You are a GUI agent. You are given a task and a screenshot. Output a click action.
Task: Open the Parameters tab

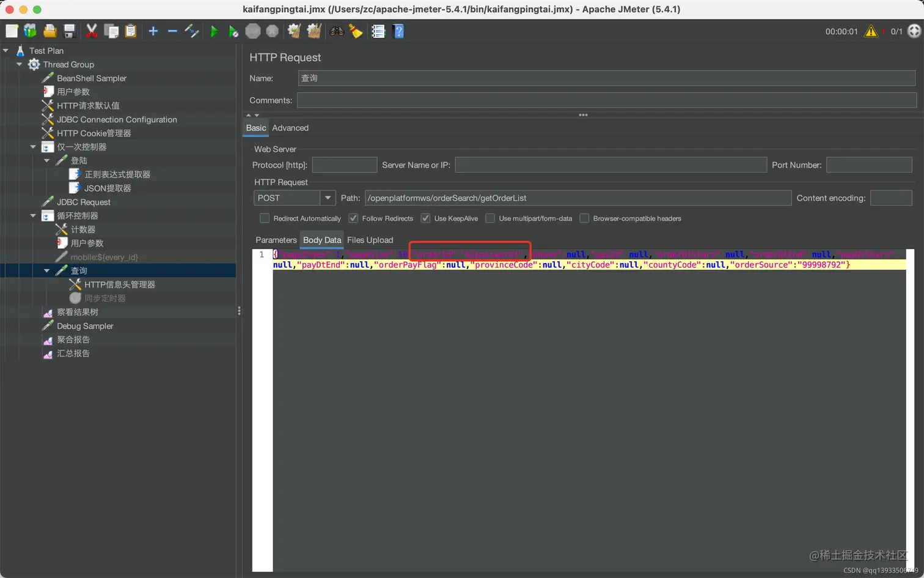click(x=276, y=240)
